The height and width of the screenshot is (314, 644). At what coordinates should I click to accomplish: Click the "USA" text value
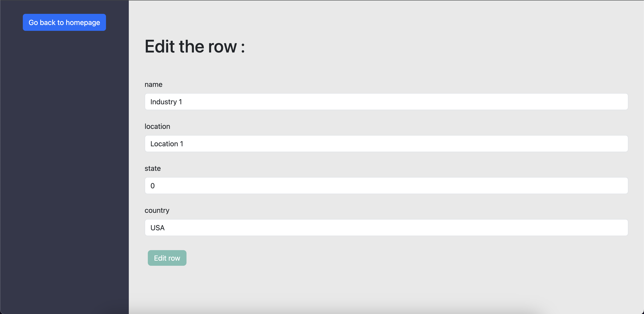157,228
